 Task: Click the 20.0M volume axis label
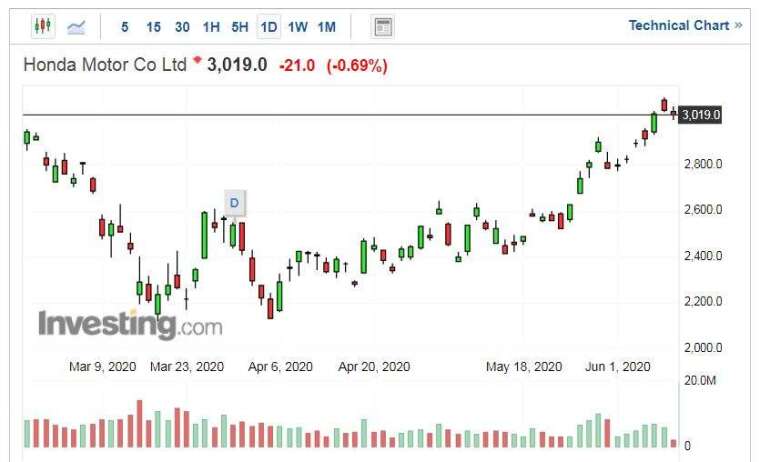coord(699,381)
